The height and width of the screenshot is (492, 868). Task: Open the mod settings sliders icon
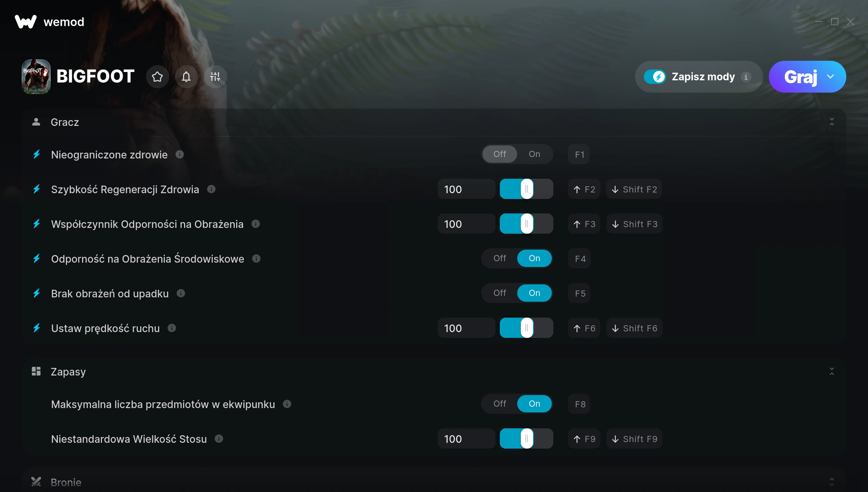tap(215, 77)
